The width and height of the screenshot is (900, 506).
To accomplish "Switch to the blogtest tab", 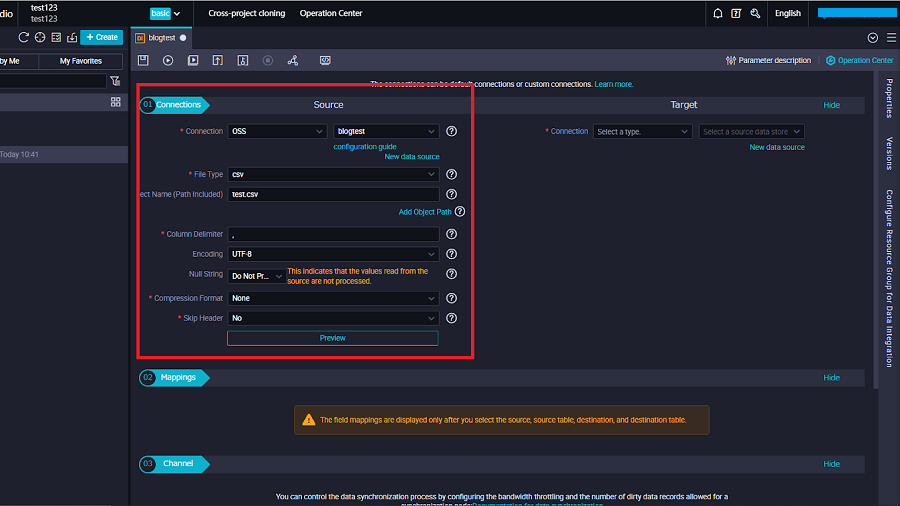I will [160, 37].
